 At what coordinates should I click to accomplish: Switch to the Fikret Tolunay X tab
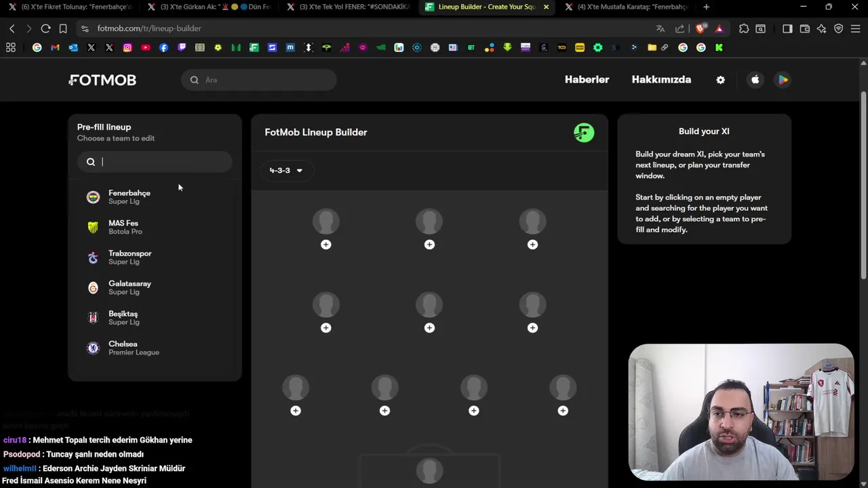click(x=71, y=7)
